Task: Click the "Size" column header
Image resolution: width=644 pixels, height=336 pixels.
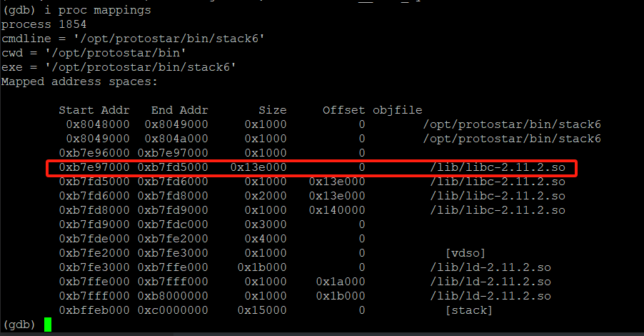Action: pos(272,110)
